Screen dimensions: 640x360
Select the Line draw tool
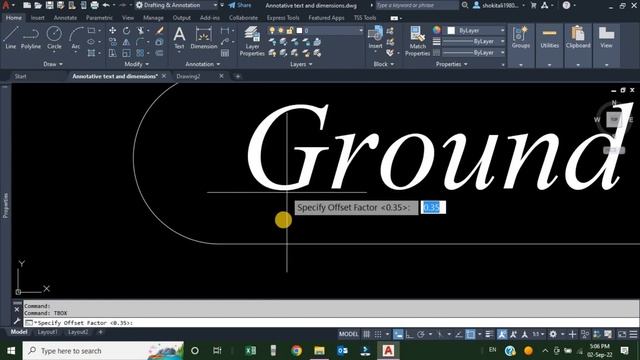pyautogui.click(x=11, y=38)
